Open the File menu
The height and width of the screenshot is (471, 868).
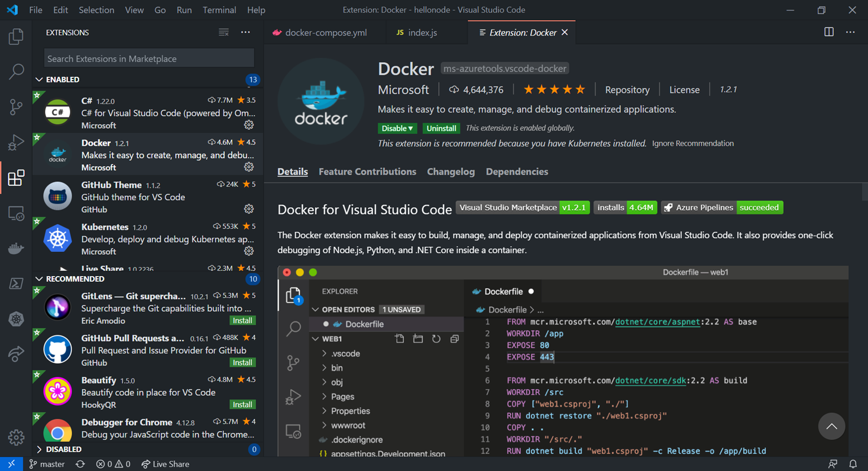coord(36,10)
